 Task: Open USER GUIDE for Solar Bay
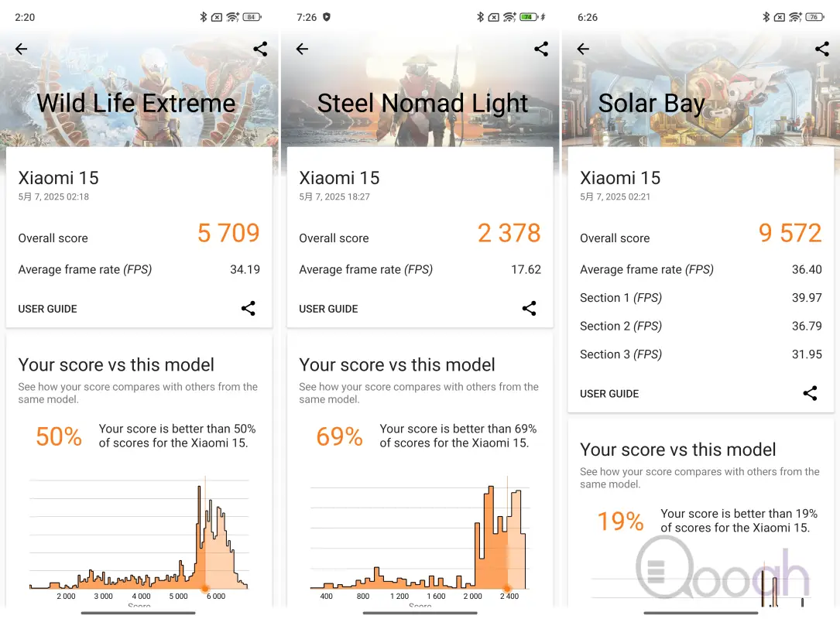coord(609,394)
